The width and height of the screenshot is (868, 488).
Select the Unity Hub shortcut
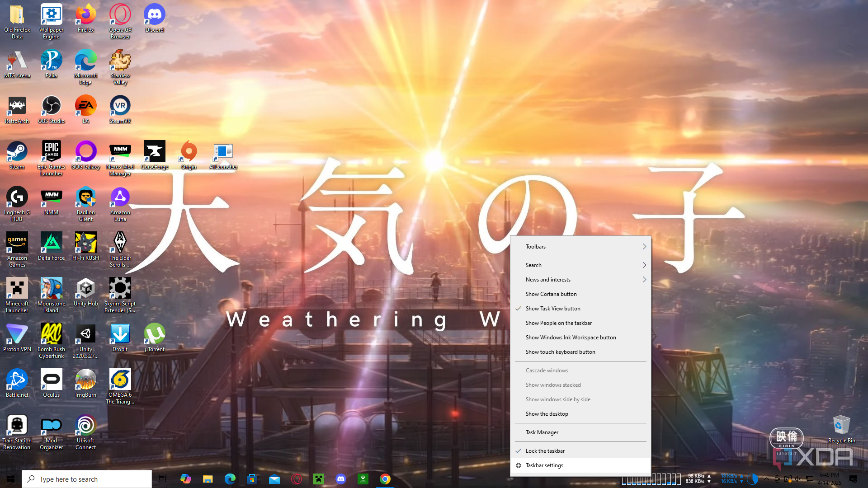[x=86, y=292]
